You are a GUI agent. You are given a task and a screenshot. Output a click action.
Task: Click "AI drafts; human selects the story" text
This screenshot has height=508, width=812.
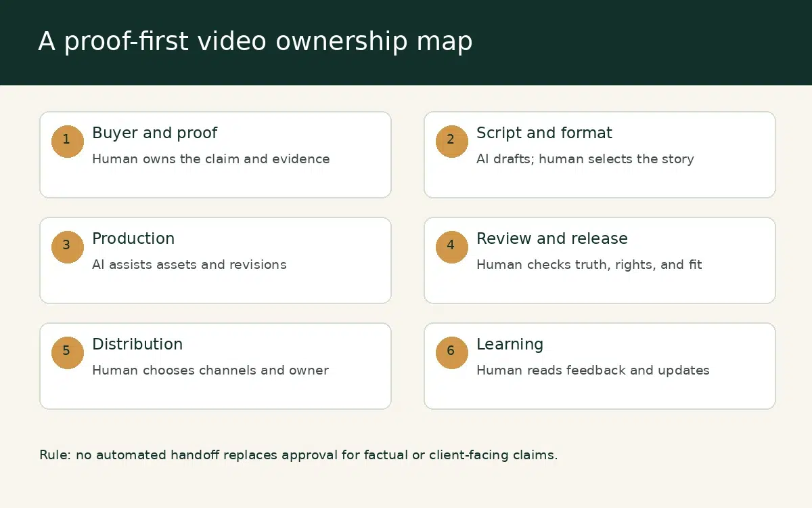pos(585,159)
